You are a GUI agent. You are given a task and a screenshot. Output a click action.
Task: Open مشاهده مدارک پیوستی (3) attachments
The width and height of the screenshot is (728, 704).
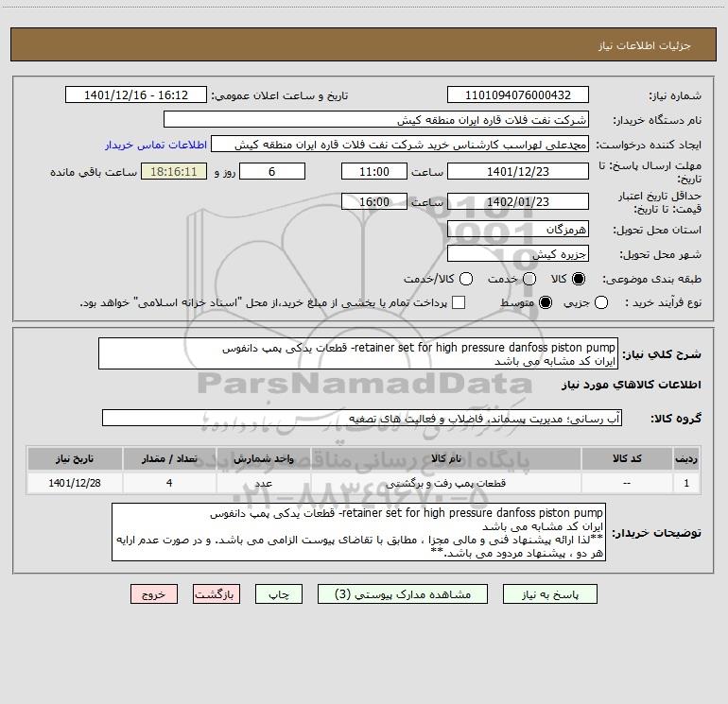pos(403,594)
